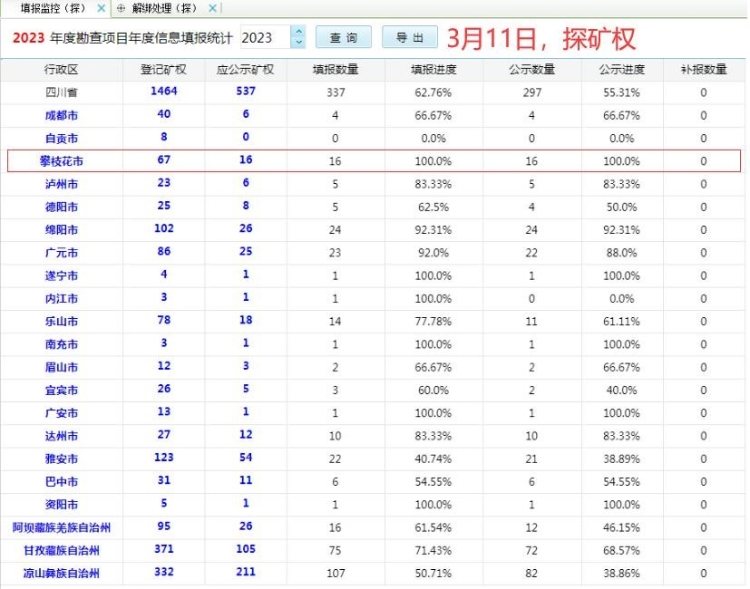Click 绵阳市 registered count 102
750x589 pixels.
pyautogui.click(x=162, y=229)
